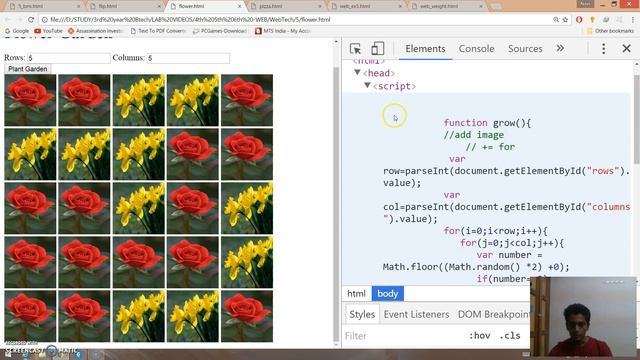640x360 pixels.
Task: Switch to the web_ex5.html browser tab
Action: click(366, 6)
